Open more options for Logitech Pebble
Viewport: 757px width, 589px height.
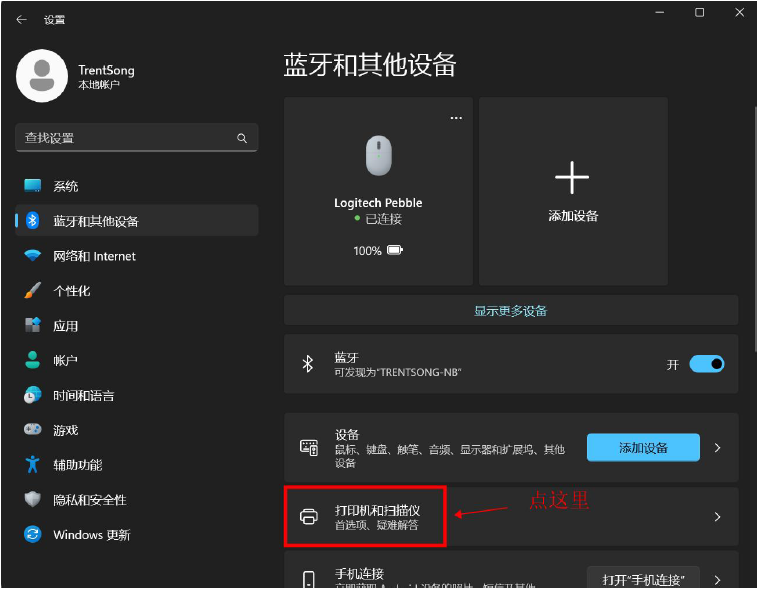456,118
